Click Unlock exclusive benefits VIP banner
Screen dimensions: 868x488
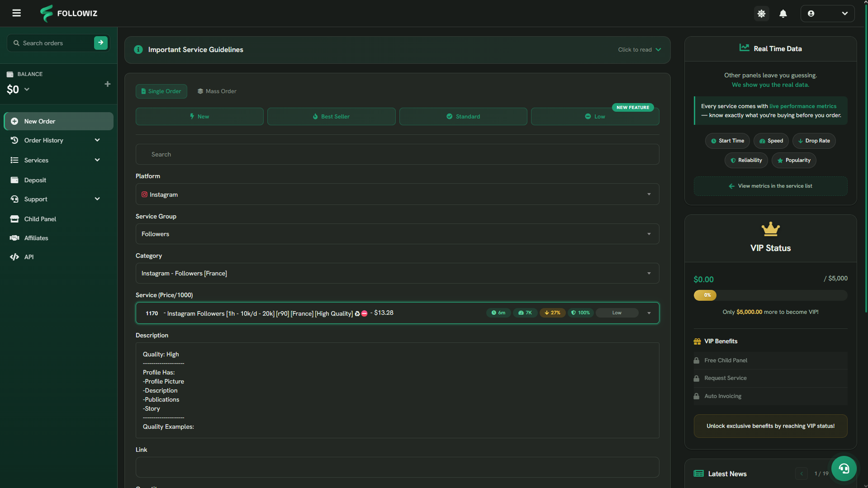pyautogui.click(x=770, y=426)
